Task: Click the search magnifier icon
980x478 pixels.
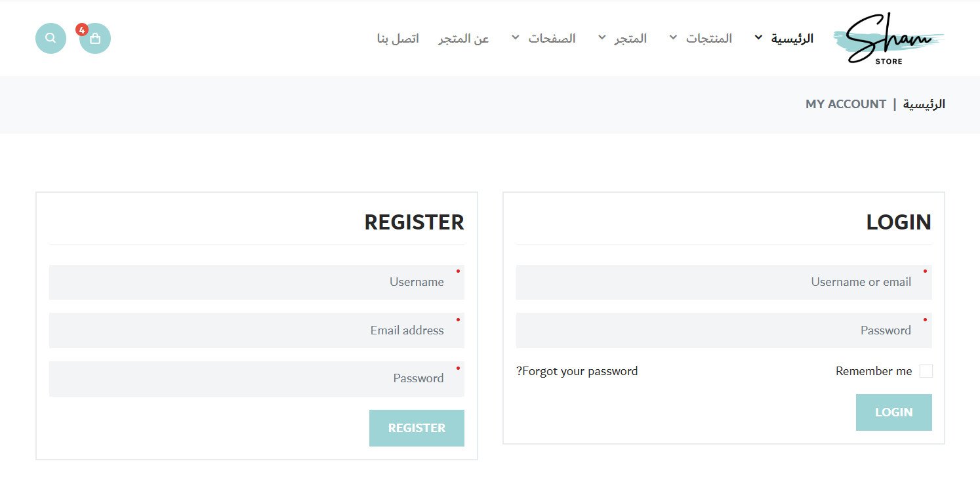Action: [x=51, y=38]
